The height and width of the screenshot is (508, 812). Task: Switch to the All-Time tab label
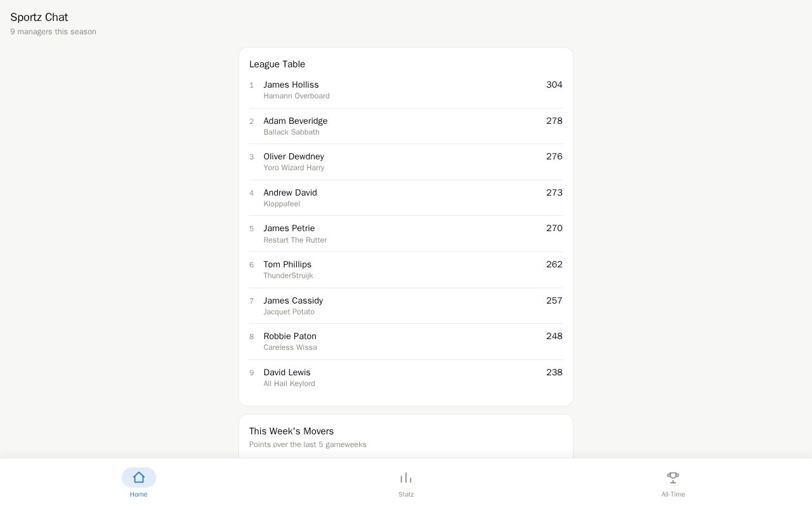click(x=673, y=494)
